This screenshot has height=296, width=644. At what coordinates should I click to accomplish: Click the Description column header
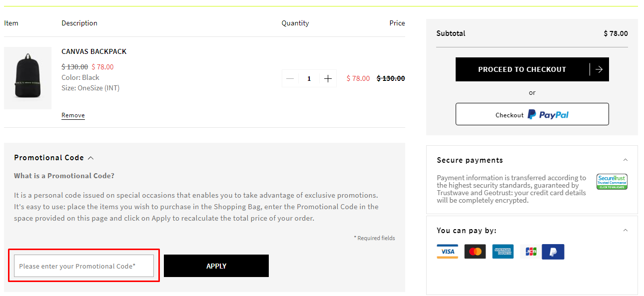click(x=79, y=23)
